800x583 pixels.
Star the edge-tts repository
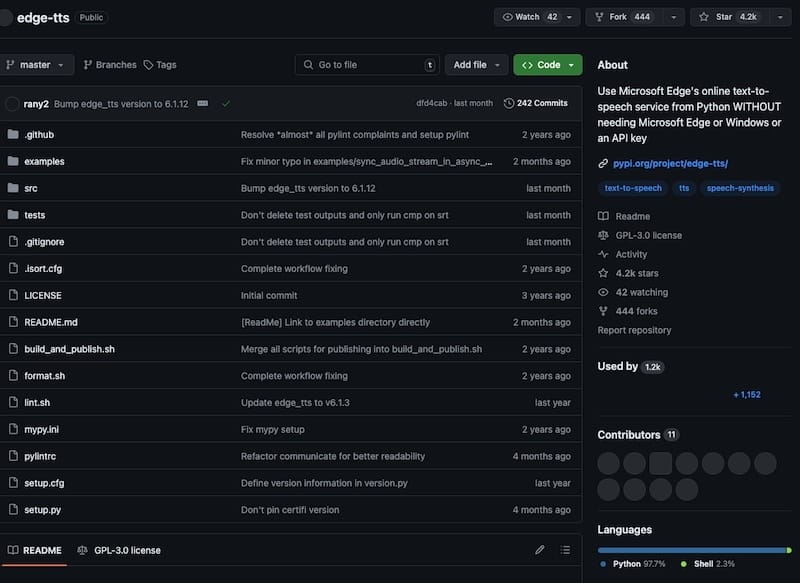coord(729,17)
